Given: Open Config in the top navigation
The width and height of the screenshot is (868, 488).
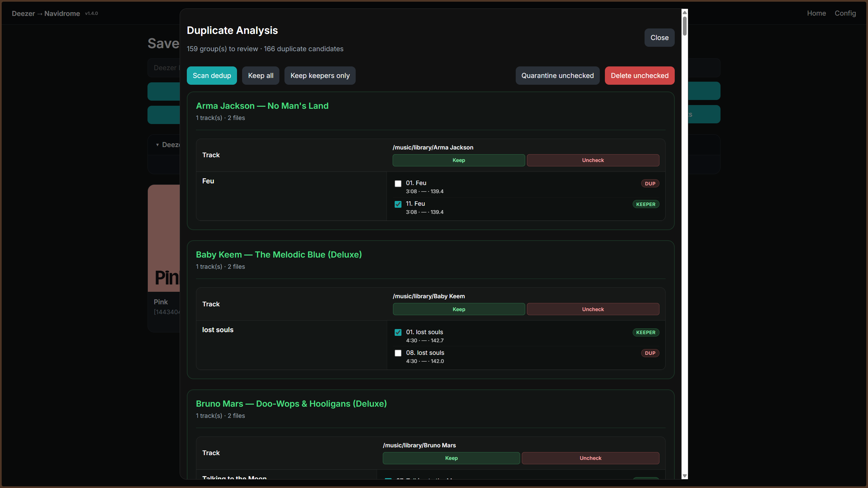Looking at the screenshot, I should 845,13.
